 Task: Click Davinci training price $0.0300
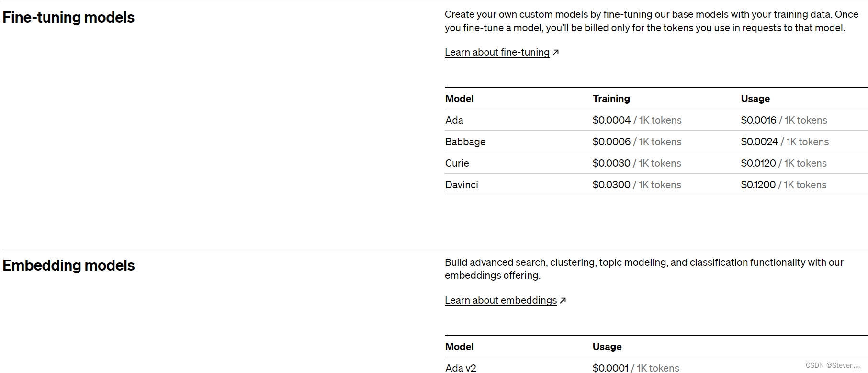[611, 185]
